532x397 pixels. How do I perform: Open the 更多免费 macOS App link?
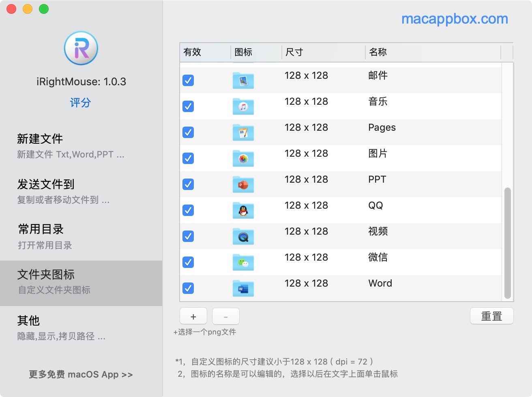(x=81, y=374)
